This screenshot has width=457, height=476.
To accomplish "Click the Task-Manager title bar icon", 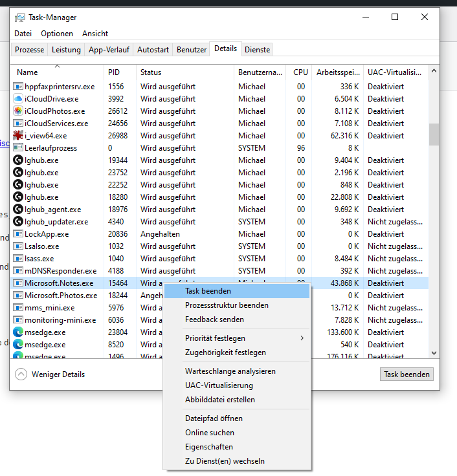I will [x=20, y=17].
